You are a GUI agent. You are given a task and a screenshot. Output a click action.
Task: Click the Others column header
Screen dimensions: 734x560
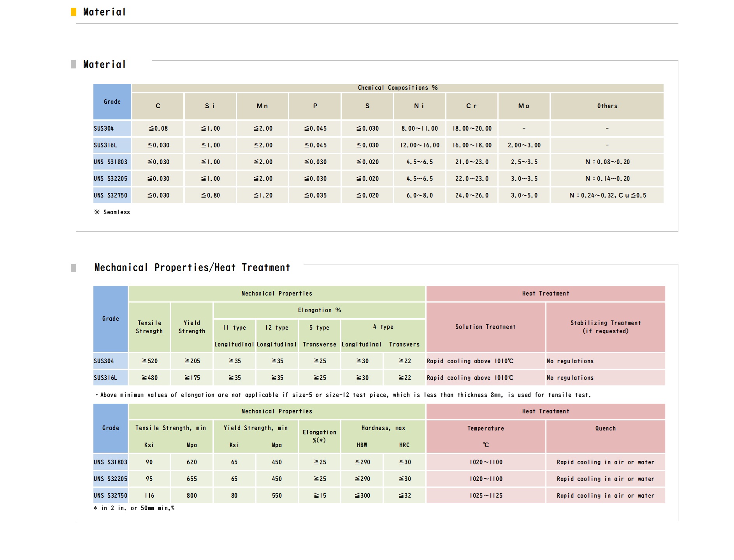coord(607,106)
